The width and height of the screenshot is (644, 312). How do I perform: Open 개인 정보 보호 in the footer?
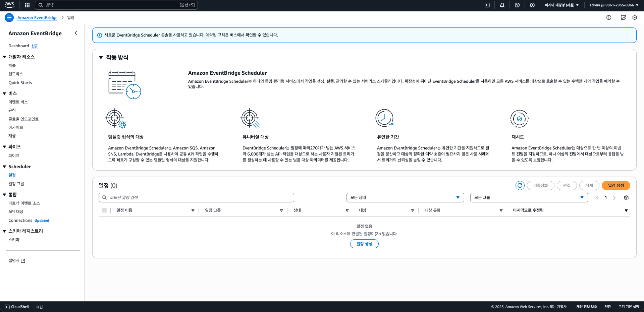click(x=587, y=307)
